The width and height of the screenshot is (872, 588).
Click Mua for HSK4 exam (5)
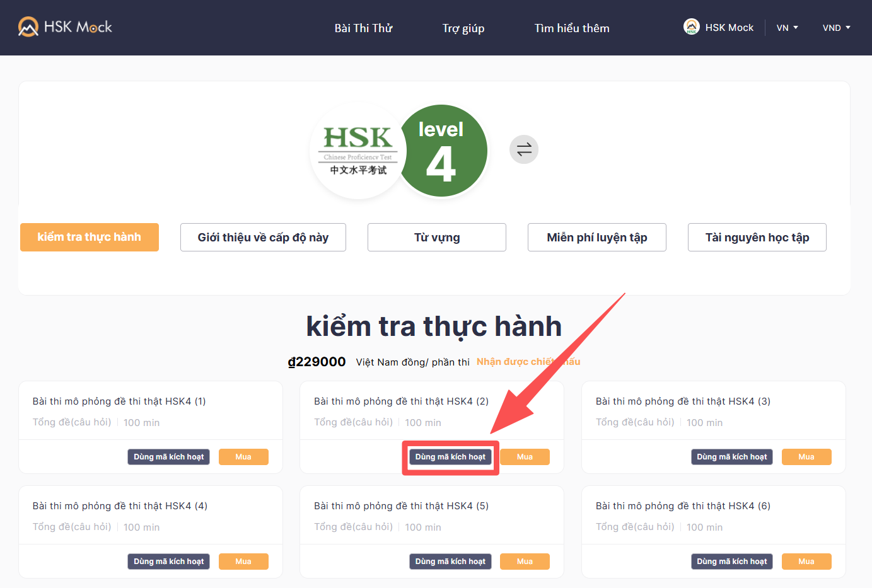click(525, 561)
